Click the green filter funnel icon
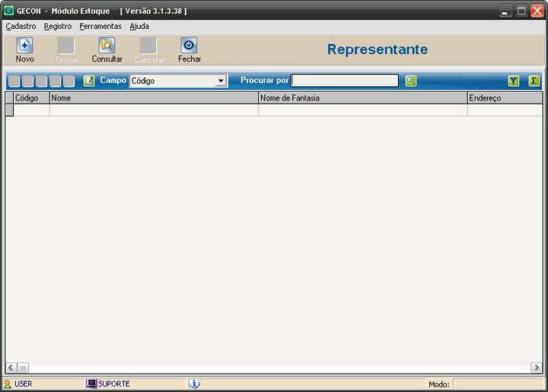 pyautogui.click(x=513, y=81)
